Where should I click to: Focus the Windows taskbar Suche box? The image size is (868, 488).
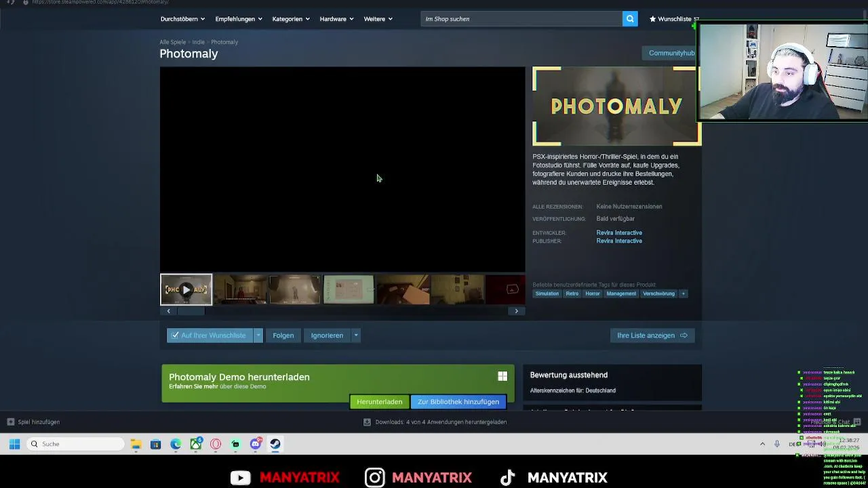(x=76, y=444)
